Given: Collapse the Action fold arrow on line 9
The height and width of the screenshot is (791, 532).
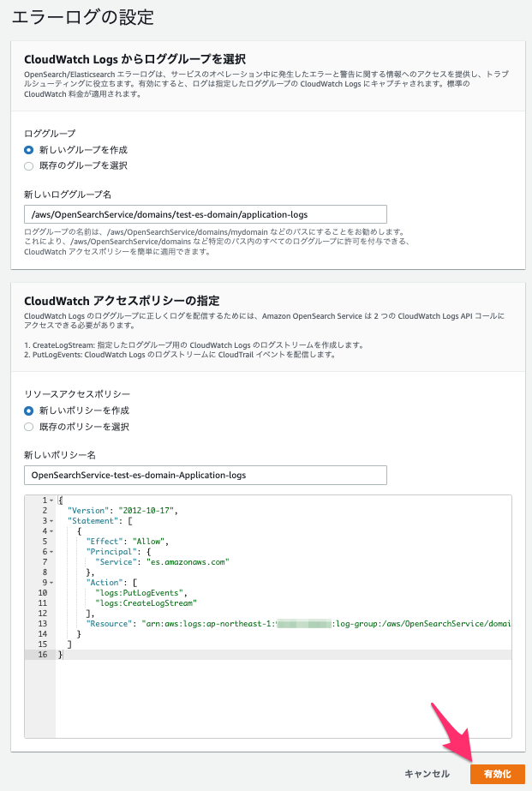Looking at the screenshot, I should [51, 583].
